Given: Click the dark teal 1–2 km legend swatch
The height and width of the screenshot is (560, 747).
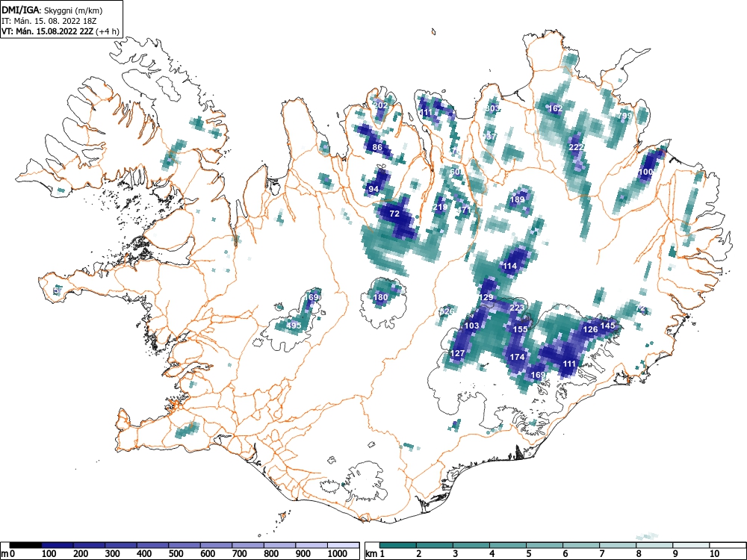Looking at the screenshot, I should [x=398, y=545].
